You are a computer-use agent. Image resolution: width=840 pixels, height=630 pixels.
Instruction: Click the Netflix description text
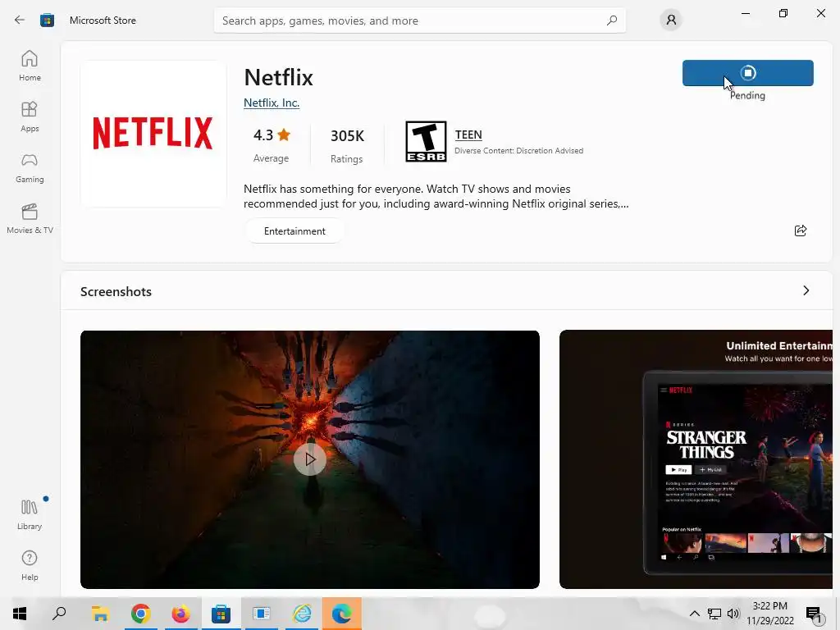click(x=436, y=196)
